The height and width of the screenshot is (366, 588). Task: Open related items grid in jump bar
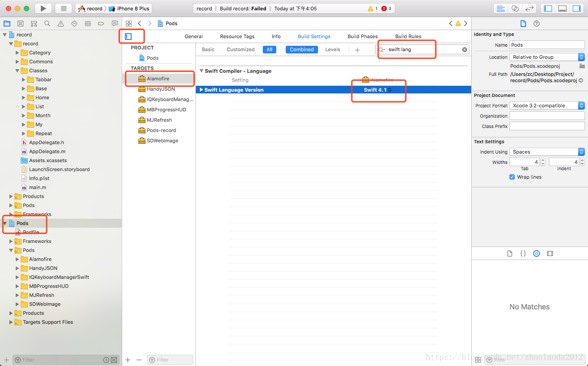coord(128,23)
